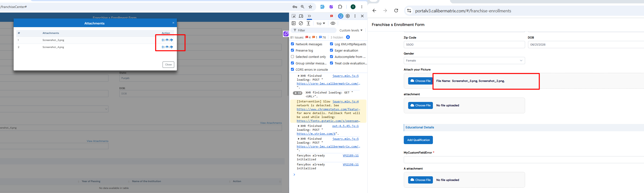The width and height of the screenshot is (644, 193).
Task: Download Screenshot_4.png via cloud icon
Action: [x=172, y=47]
